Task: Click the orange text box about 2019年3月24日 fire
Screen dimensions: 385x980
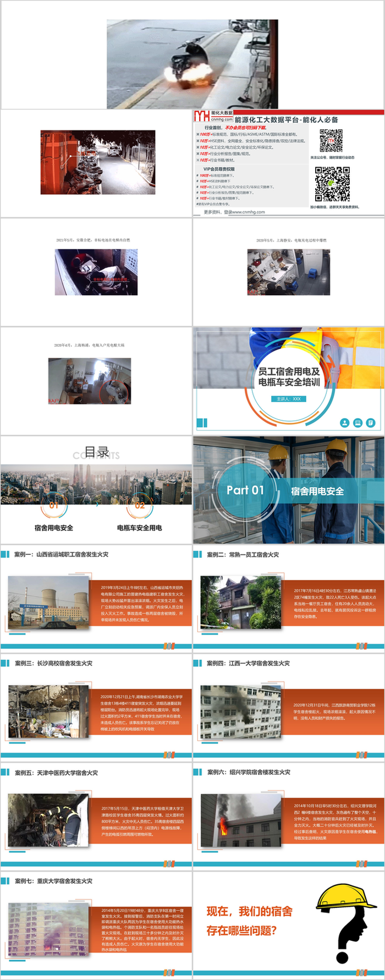Action: coord(140,603)
